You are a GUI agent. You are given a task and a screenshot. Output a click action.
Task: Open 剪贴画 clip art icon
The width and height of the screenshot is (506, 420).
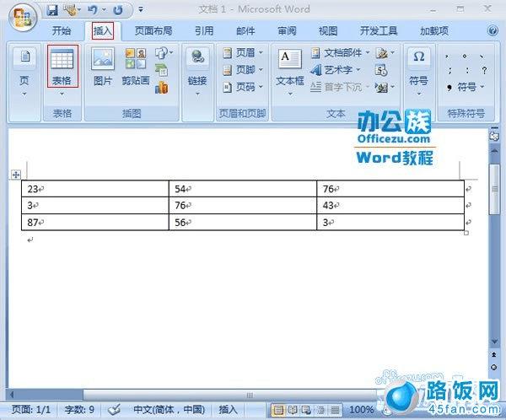[136, 58]
